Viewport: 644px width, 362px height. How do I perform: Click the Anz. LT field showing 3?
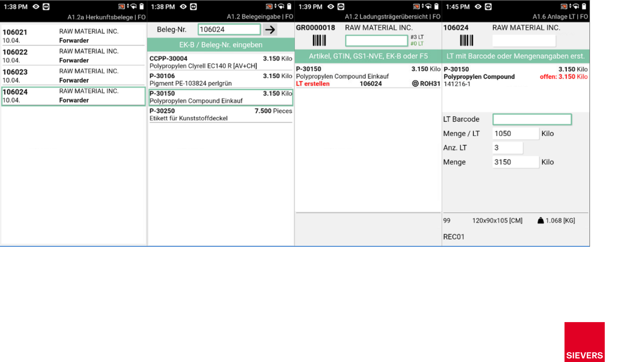[507, 148]
